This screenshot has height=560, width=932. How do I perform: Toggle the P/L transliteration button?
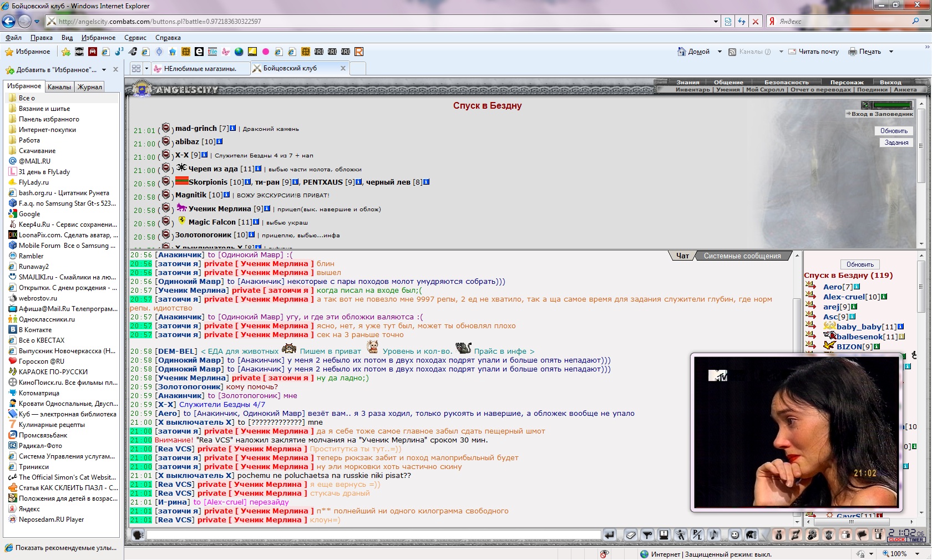(697, 535)
